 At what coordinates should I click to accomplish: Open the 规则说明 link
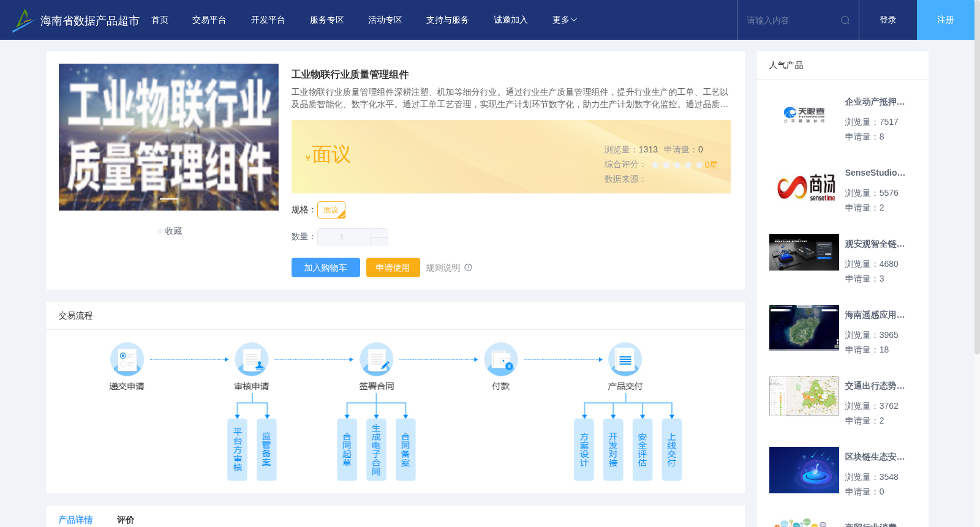(x=443, y=267)
